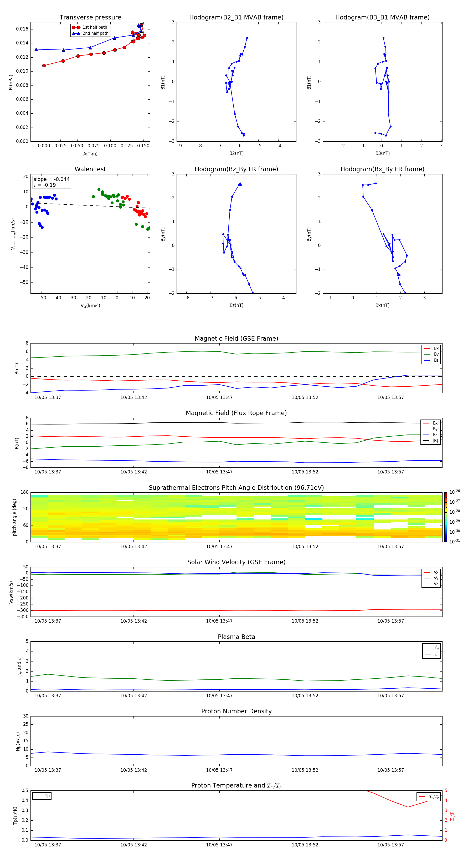Screen dimensions: 473x868
Task: Select '2nd half path' legend entry
Action: click(x=91, y=33)
